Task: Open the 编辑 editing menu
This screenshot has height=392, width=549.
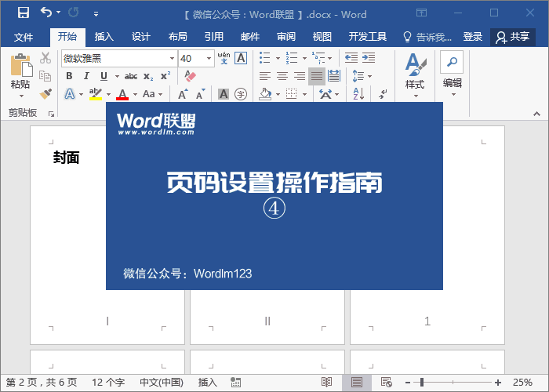Action: 452,74
